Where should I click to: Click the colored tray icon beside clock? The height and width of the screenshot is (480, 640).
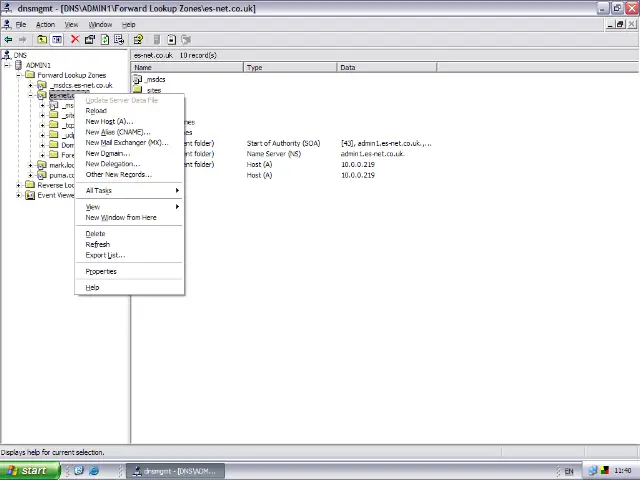(x=605, y=471)
